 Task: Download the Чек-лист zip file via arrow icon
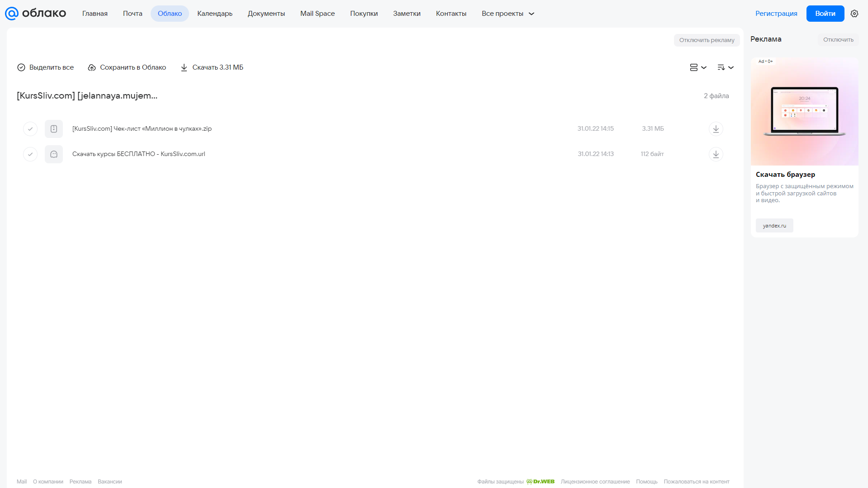(x=716, y=129)
